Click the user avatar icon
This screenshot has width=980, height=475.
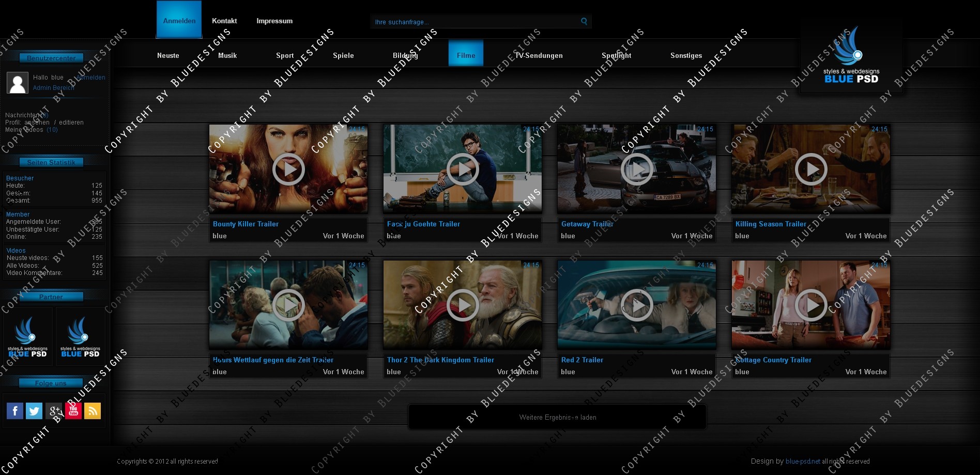18,83
